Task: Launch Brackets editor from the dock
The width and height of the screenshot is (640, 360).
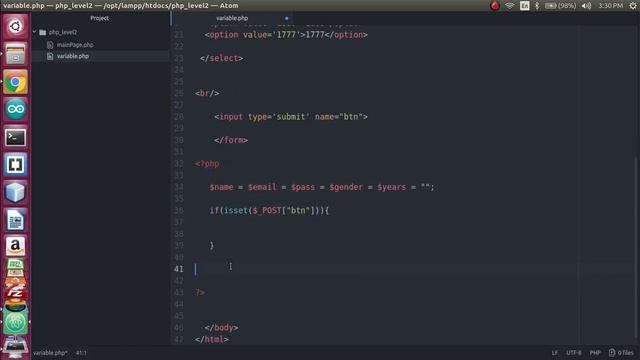Action: pos(16,164)
